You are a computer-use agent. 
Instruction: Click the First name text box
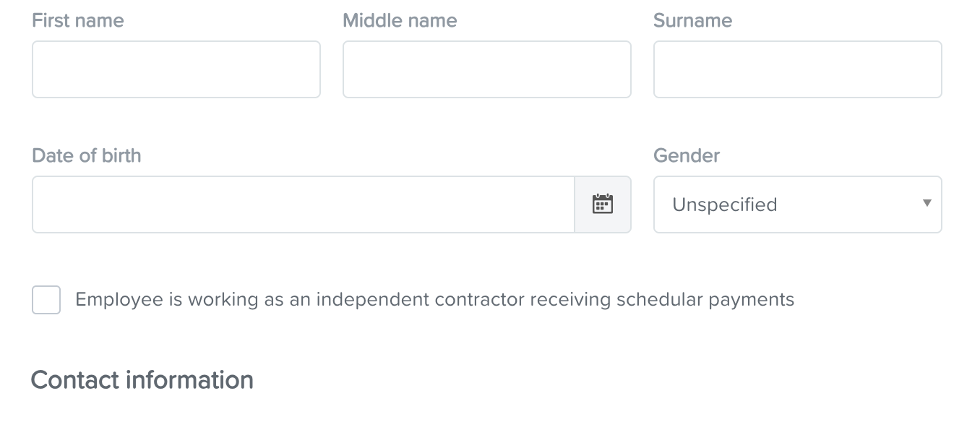pos(176,69)
